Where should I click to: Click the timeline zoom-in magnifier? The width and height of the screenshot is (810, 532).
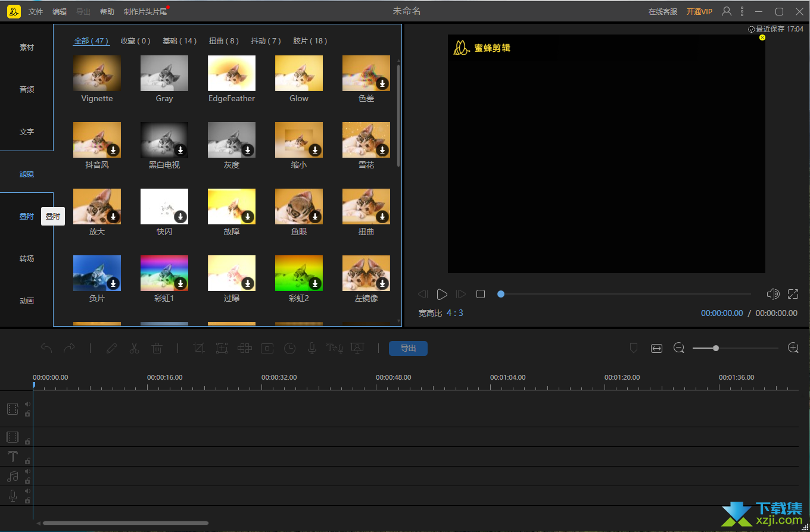pyautogui.click(x=793, y=348)
